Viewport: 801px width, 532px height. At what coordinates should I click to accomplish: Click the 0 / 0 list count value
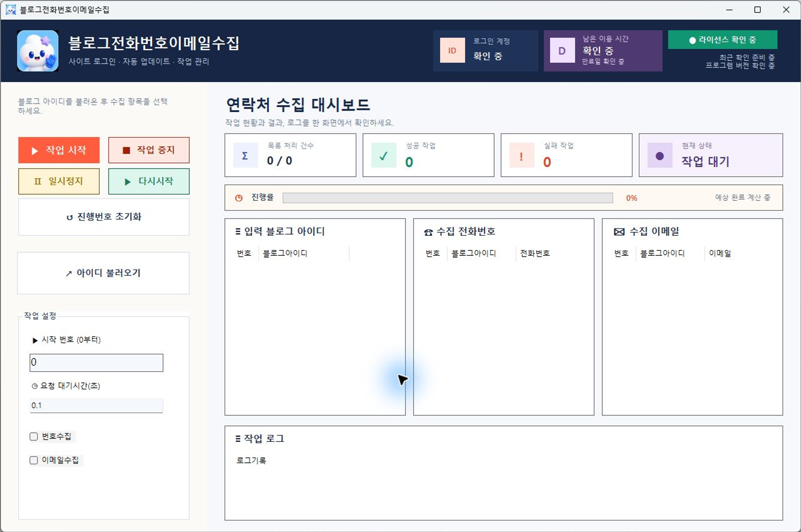pyautogui.click(x=279, y=161)
